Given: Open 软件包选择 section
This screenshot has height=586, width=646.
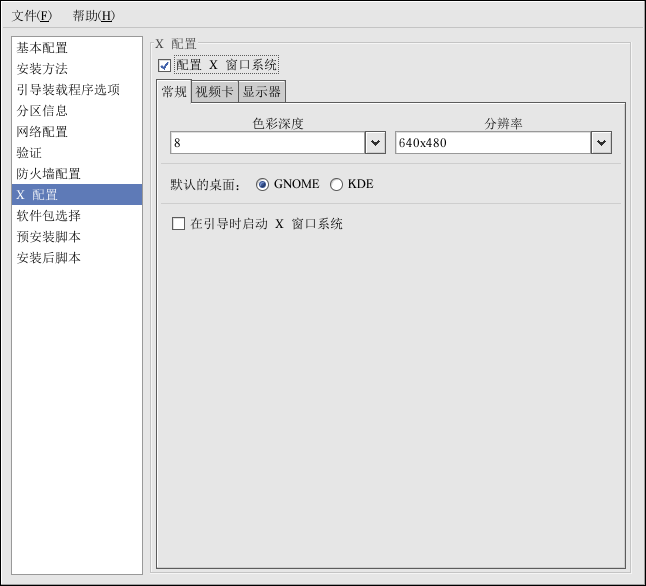Looking at the screenshot, I should [48, 216].
